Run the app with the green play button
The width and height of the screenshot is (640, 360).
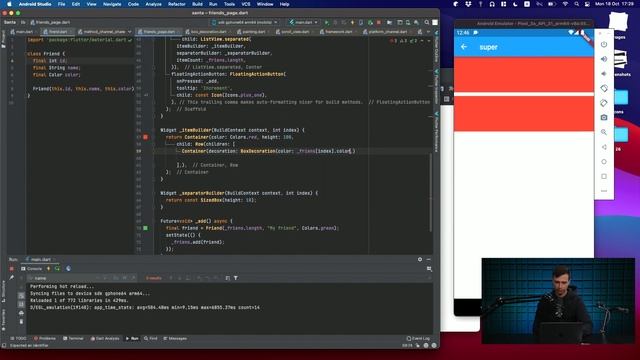[326, 22]
